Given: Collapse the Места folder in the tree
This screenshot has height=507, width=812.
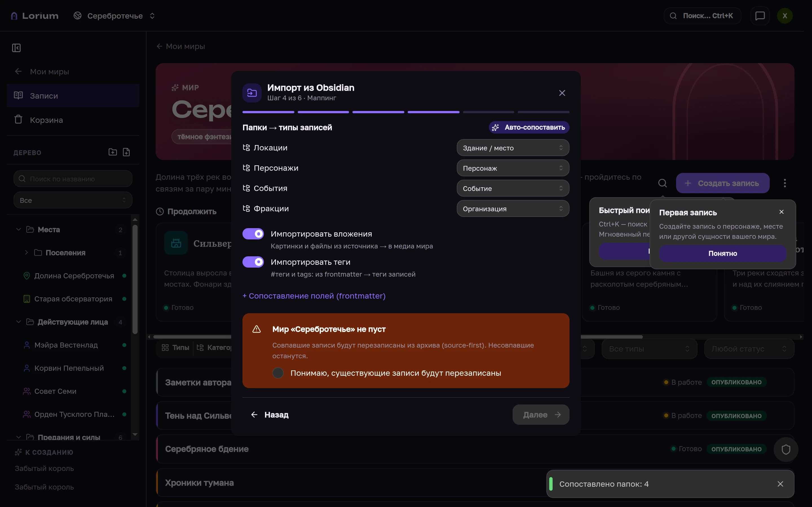Looking at the screenshot, I should coord(19,230).
